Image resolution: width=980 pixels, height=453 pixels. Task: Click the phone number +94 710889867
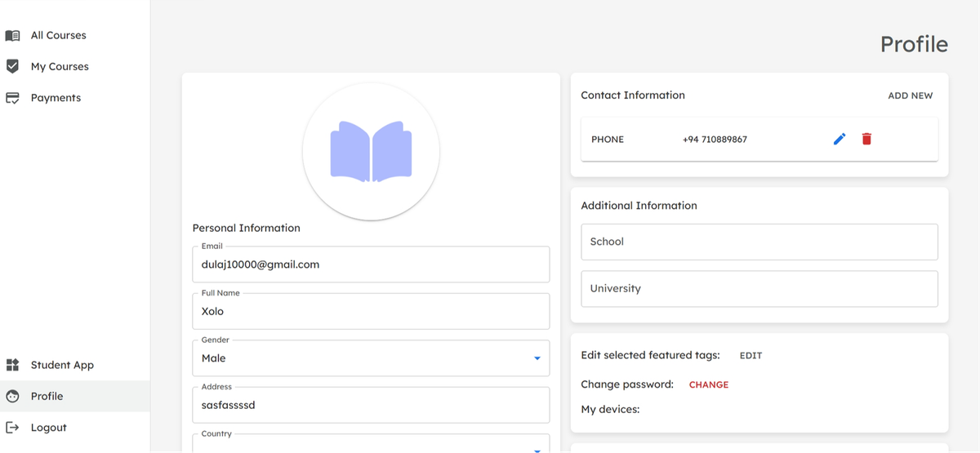coord(715,140)
